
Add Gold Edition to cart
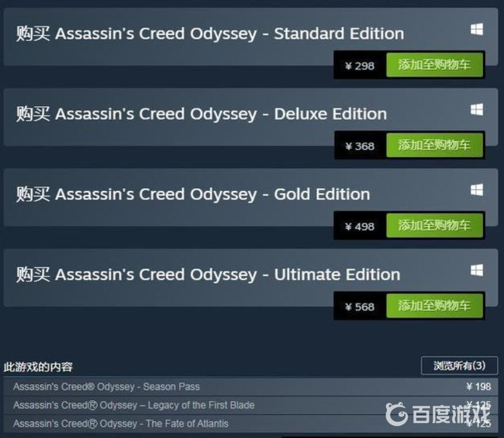(x=435, y=226)
